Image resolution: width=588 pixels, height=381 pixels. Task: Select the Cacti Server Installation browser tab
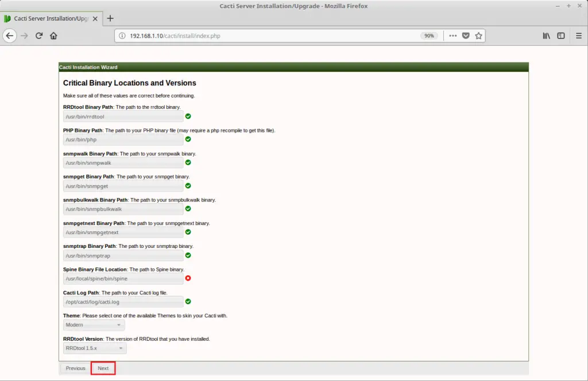[x=51, y=18]
